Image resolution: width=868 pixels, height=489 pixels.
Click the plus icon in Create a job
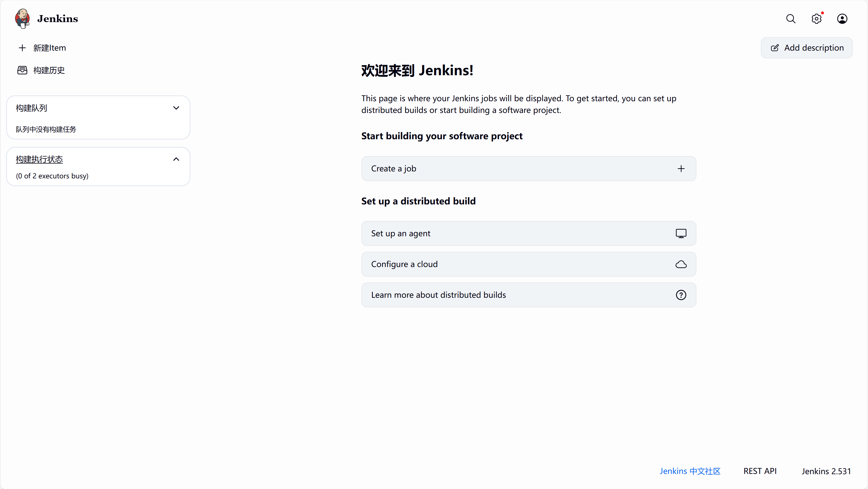681,169
